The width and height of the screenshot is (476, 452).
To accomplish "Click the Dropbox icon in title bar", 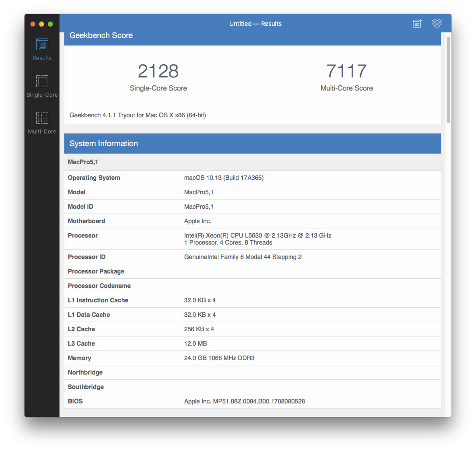I will 437,23.
